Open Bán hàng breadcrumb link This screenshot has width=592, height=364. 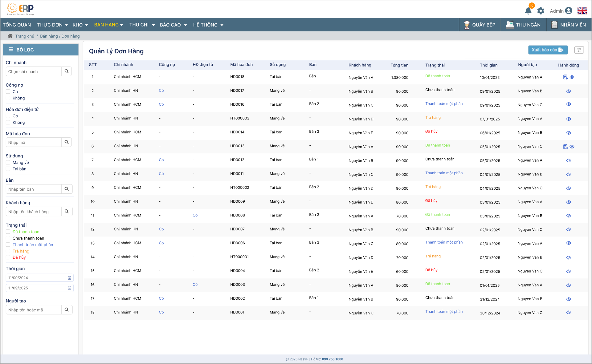[x=49, y=36]
